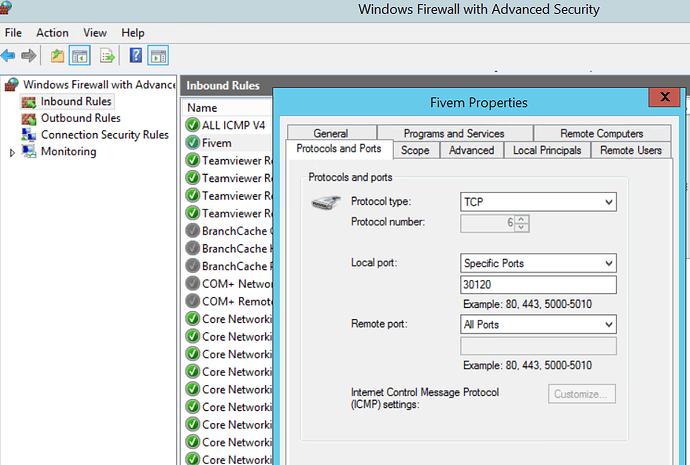Select Outbound Rules in the tree
This screenshot has width=690, height=465.
(81, 118)
